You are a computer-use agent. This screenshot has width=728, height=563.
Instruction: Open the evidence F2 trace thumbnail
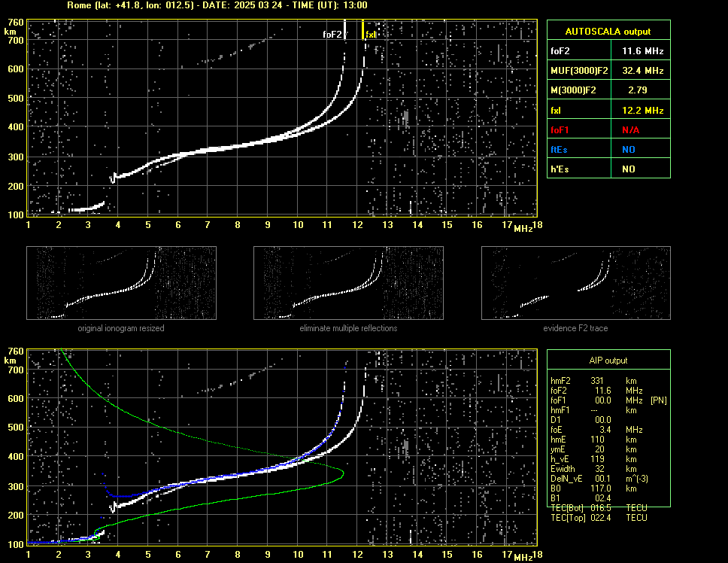point(576,283)
